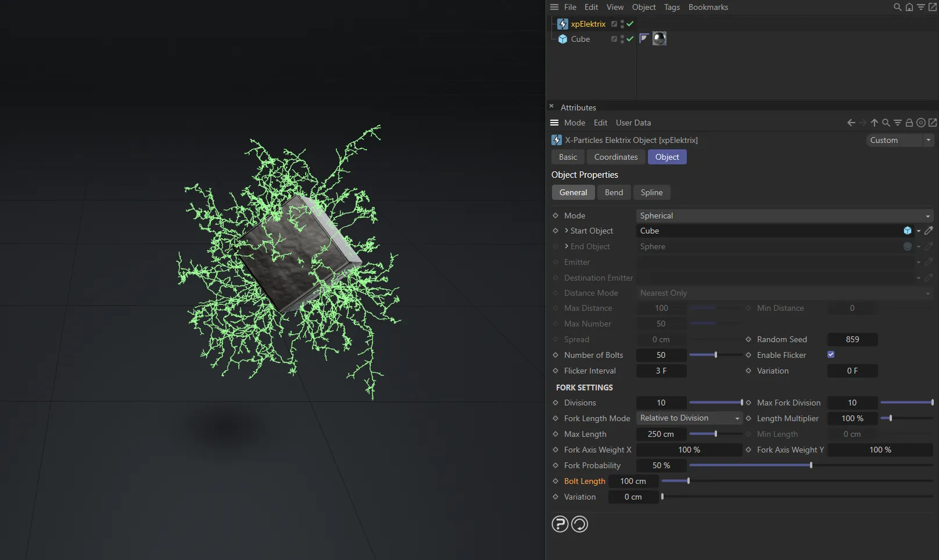Open the Coordinates tab button
This screenshot has height=560, width=939.
[615, 157]
